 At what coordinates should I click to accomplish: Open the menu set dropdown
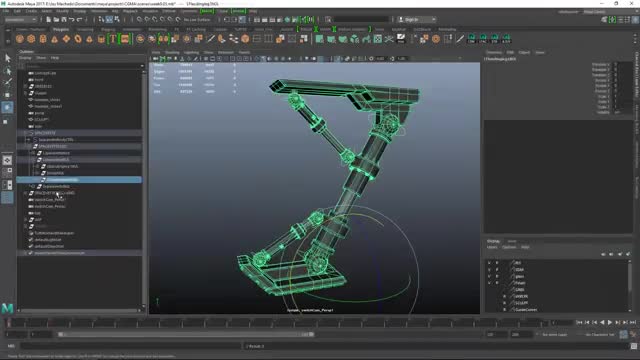[20, 19]
